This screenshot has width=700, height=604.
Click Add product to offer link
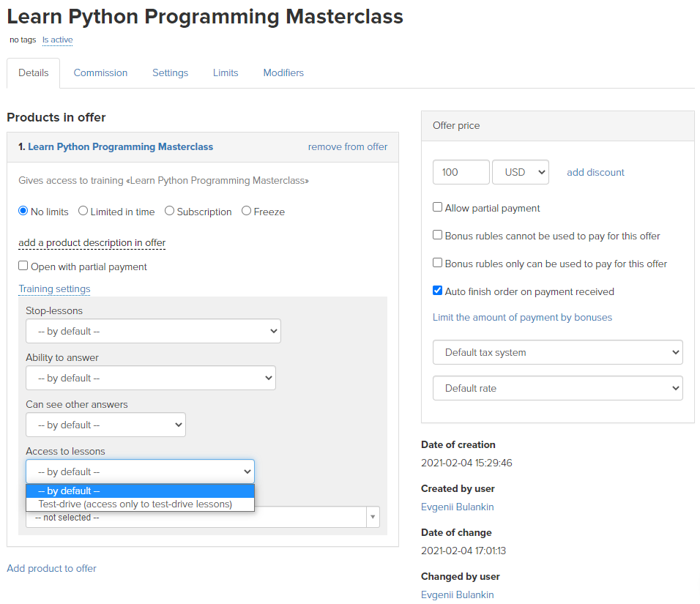tap(52, 568)
